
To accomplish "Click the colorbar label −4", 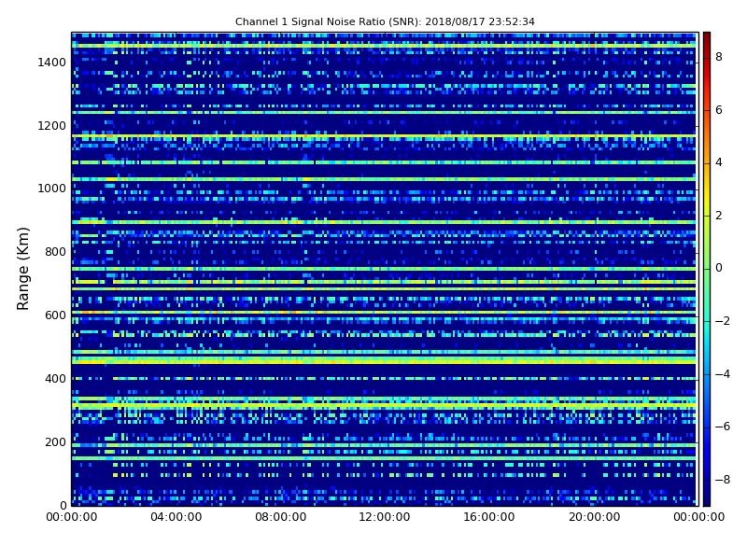I will click(722, 374).
